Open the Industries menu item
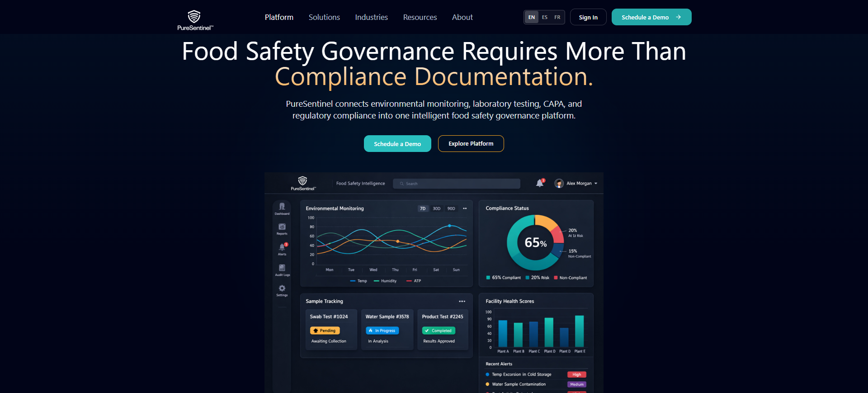The height and width of the screenshot is (393, 868). (372, 17)
